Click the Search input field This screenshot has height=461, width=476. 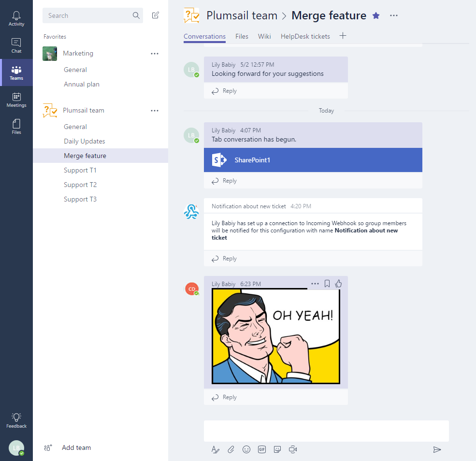pos(93,15)
